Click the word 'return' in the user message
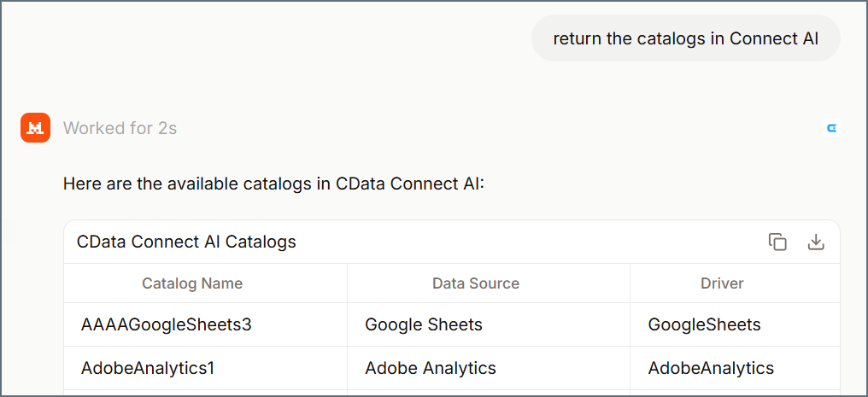 tap(577, 38)
